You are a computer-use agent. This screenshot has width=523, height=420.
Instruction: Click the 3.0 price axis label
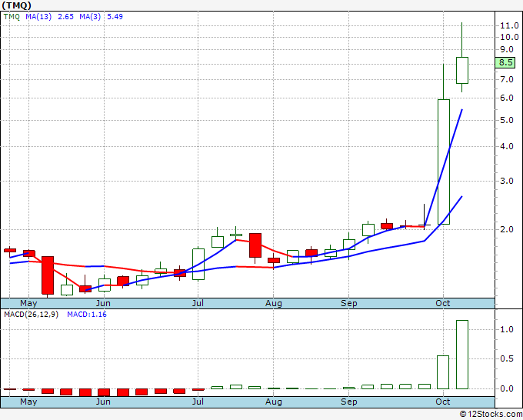coord(507,181)
